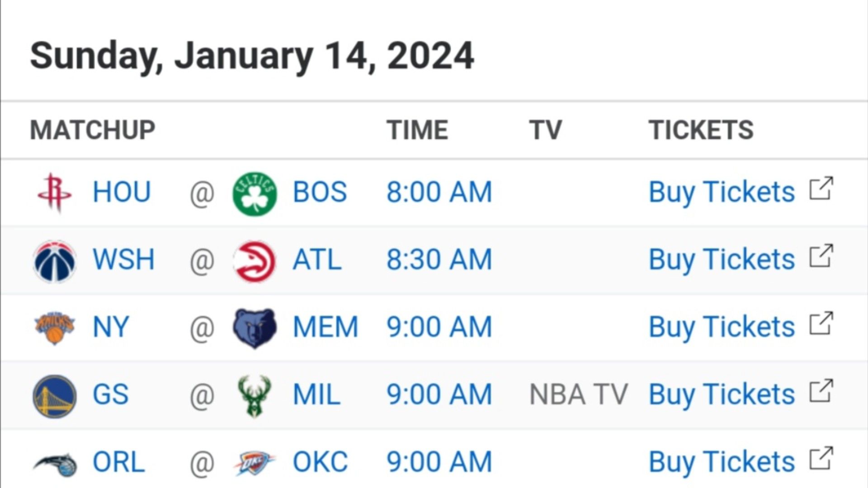Image resolution: width=868 pixels, height=488 pixels.
Task: Click the Boston Celtics logo
Action: [x=255, y=193]
